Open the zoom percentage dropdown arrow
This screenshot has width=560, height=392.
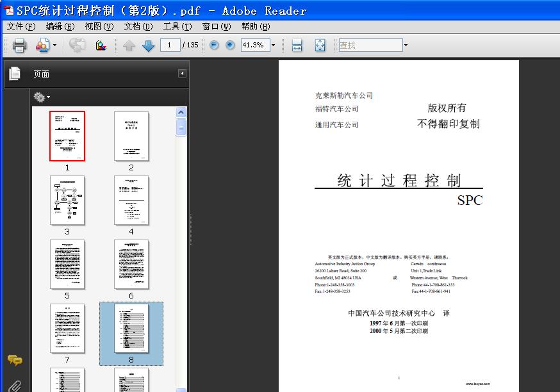(x=273, y=45)
